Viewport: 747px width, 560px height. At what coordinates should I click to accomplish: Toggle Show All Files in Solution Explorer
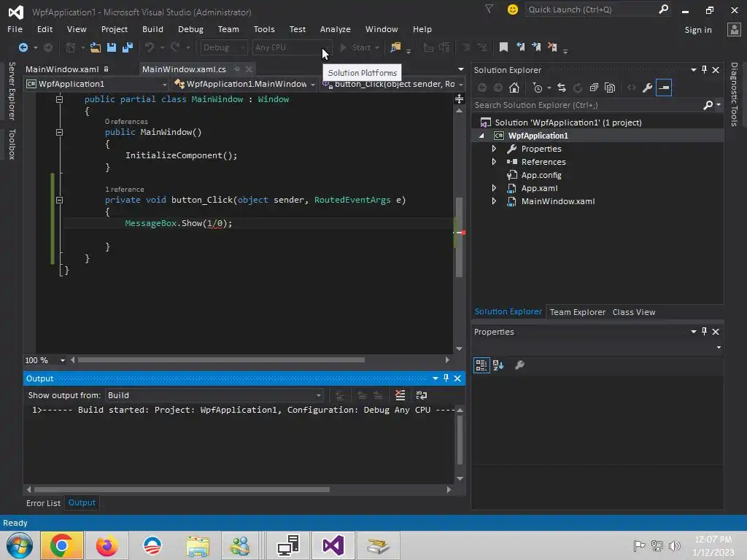tap(610, 87)
